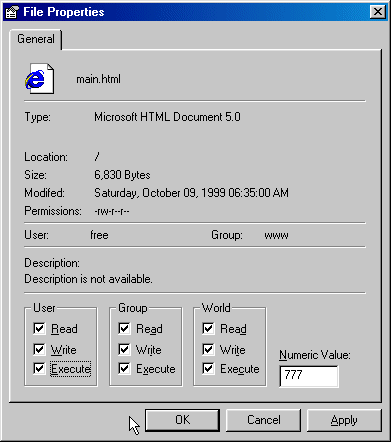391x442 pixels.
Task: Uncheck the Group Read checkbox
Action: tap(124, 329)
